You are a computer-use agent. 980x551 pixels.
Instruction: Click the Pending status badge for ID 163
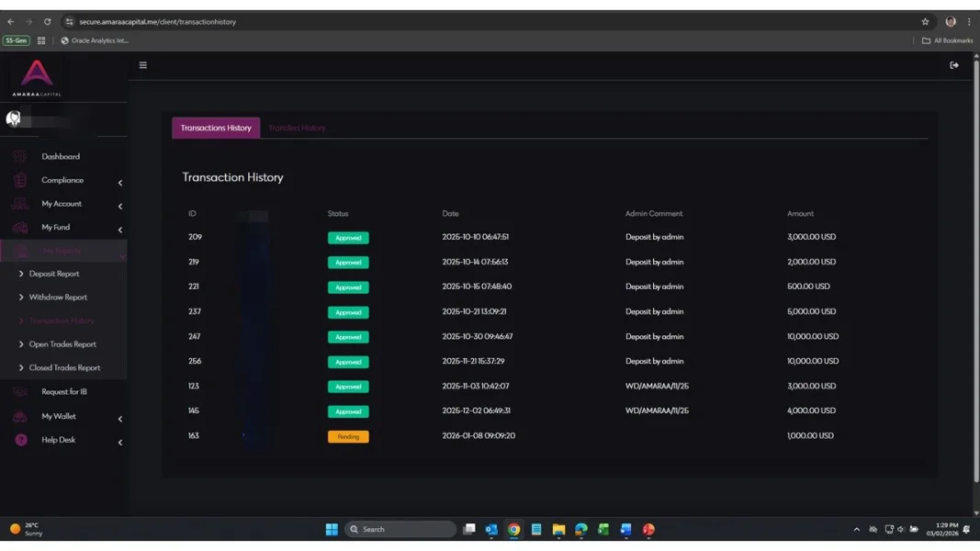pyautogui.click(x=348, y=437)
